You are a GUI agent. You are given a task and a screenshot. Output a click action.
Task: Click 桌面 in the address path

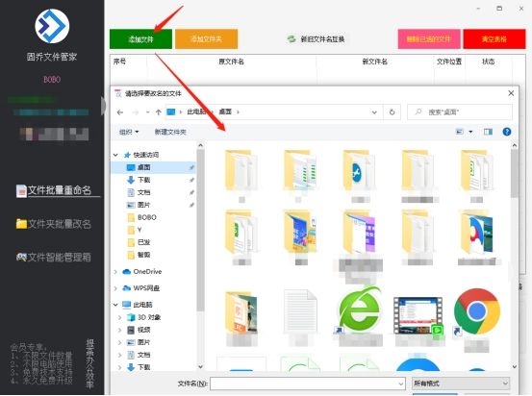[225, 111]
